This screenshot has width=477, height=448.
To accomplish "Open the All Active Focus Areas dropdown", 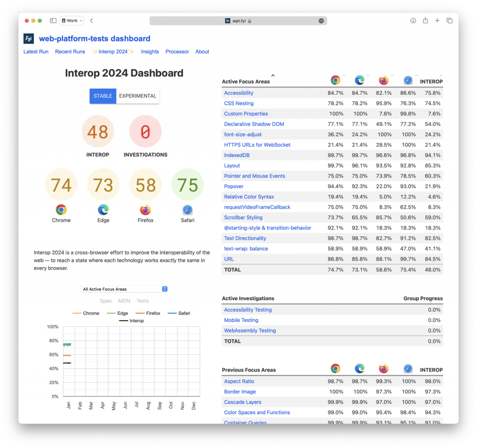I will click(x=124, y=289).
